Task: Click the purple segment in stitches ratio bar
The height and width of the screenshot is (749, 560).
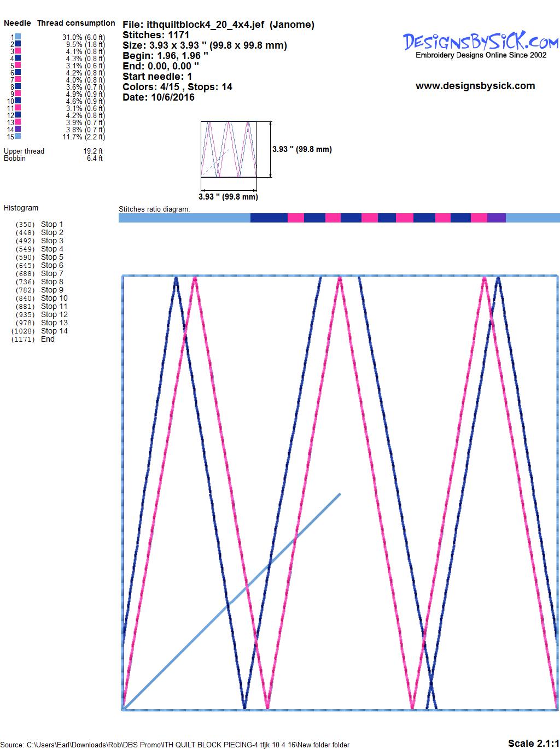Action: (496, 218)
